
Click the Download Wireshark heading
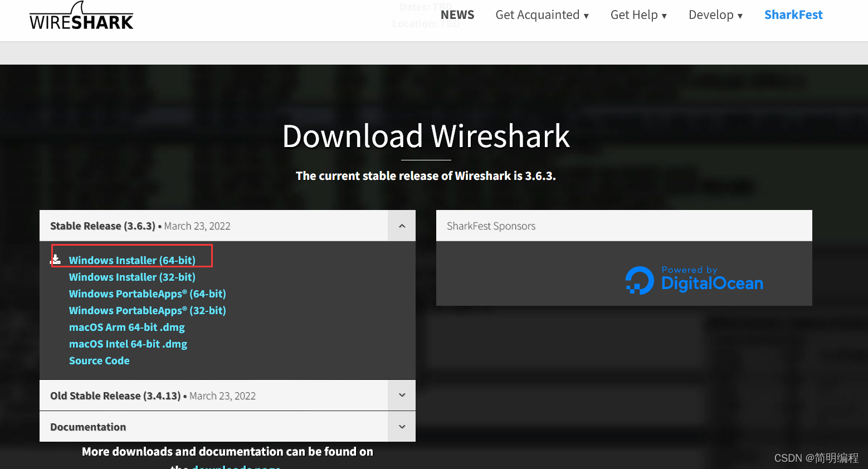[426, 136]
